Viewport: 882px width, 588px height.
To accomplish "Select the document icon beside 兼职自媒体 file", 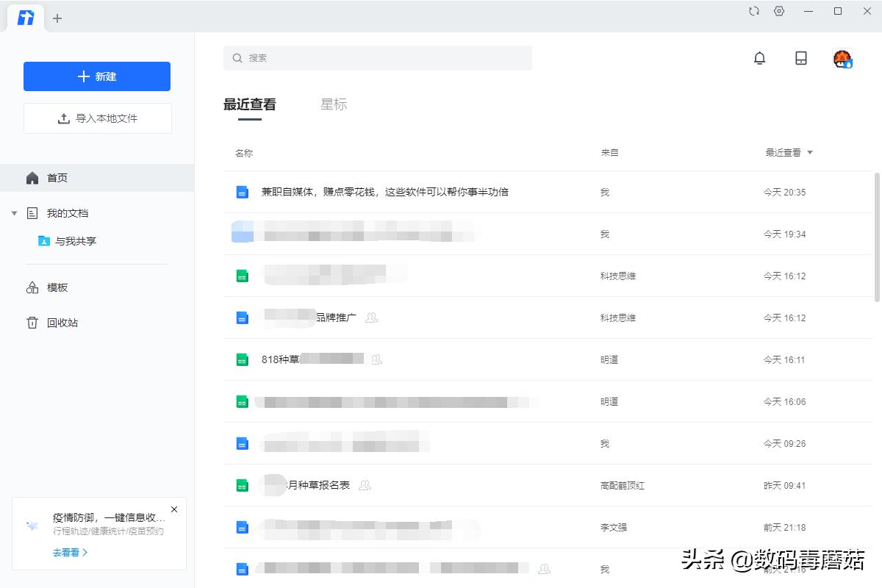I will [242, 192].
